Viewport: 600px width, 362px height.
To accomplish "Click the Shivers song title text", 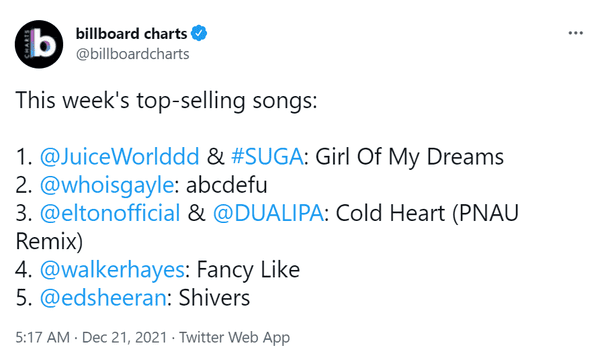I will pyautogui.click(x=214, y=298).
